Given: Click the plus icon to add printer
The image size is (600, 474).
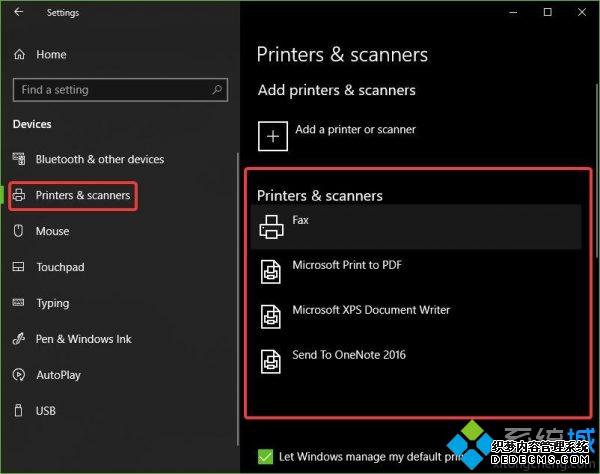Looking at the screenshot, I should tap(273, 136).
